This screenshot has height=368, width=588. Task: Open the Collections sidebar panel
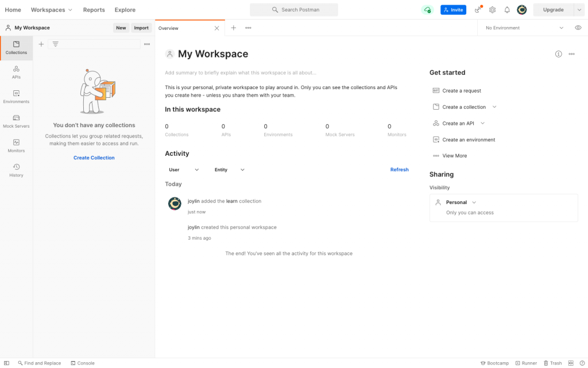(x=16, y=48)
